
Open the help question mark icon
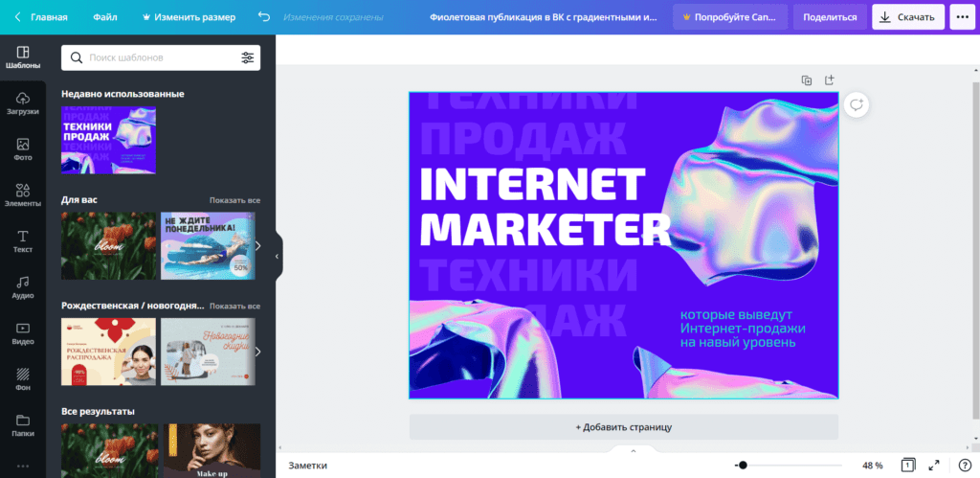965,465
